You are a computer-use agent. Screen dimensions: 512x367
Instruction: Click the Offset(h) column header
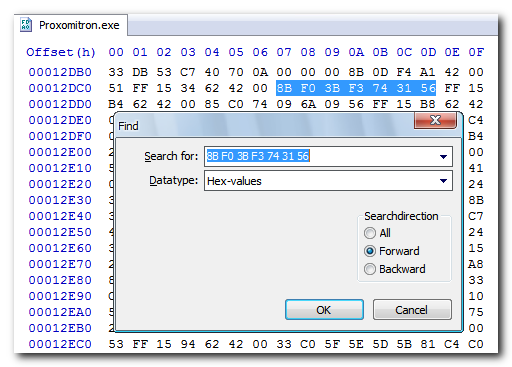pyautogui.click(x=61, y=53)
